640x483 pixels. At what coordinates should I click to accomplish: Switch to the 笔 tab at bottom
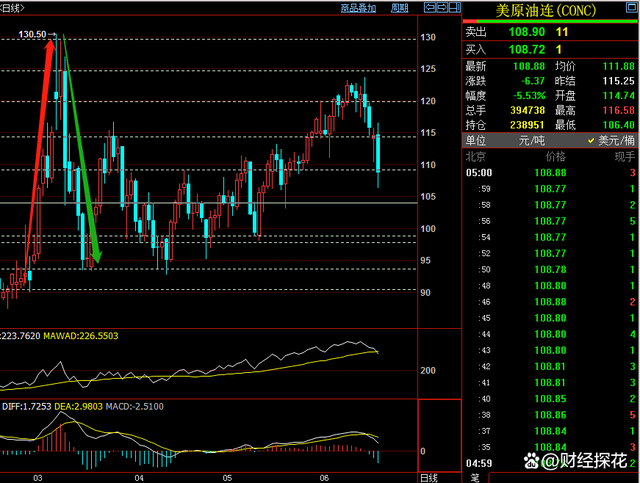point(475,478)
